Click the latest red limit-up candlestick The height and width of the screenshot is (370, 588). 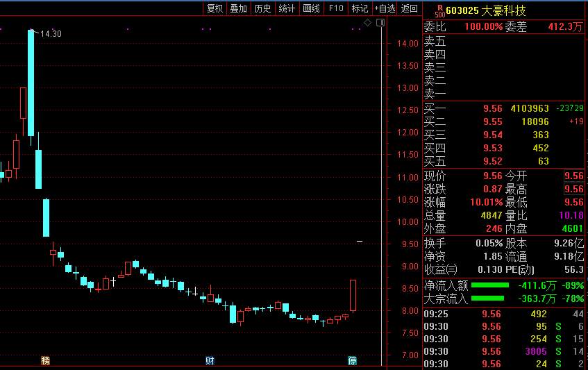[x=353, y=296]
